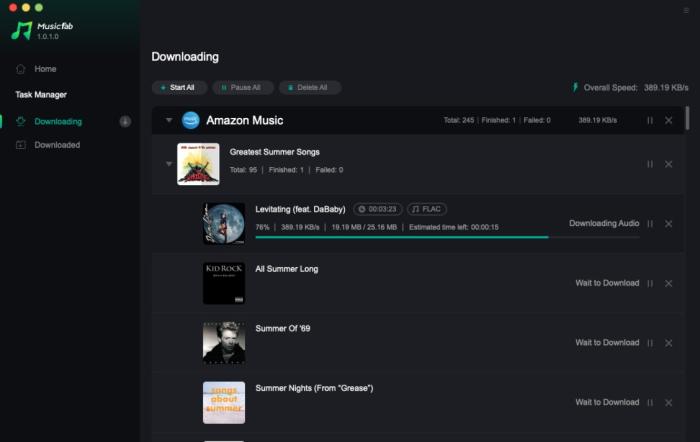Click the Pause All button
Screen dimensions: 700x442
[x=242, y=88]
